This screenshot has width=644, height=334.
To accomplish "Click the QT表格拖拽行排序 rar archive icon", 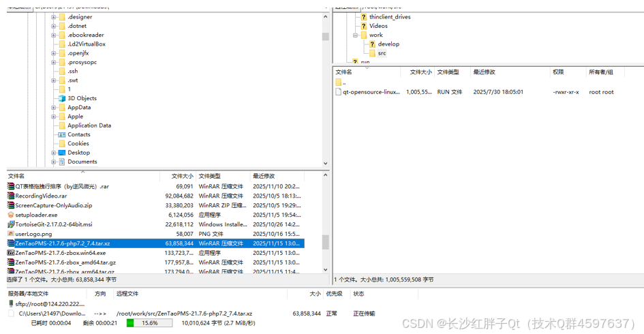I will tap(11, 187).
